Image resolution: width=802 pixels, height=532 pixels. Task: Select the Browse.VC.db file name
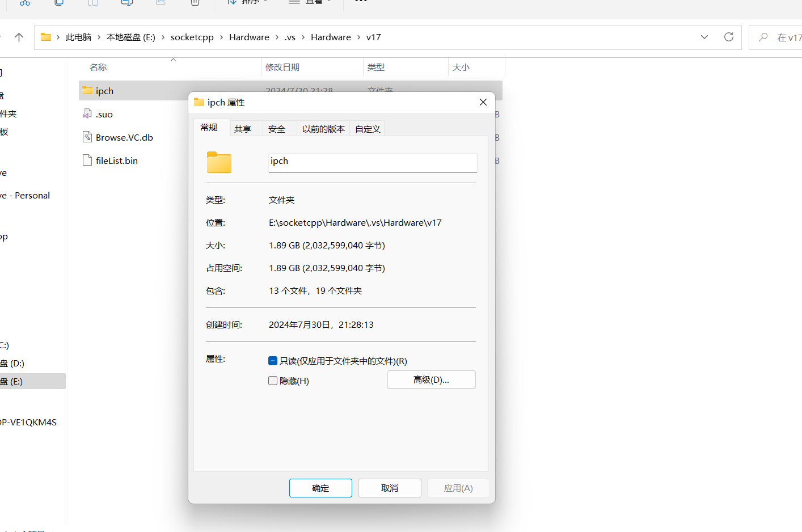click(x=124, y=137)
